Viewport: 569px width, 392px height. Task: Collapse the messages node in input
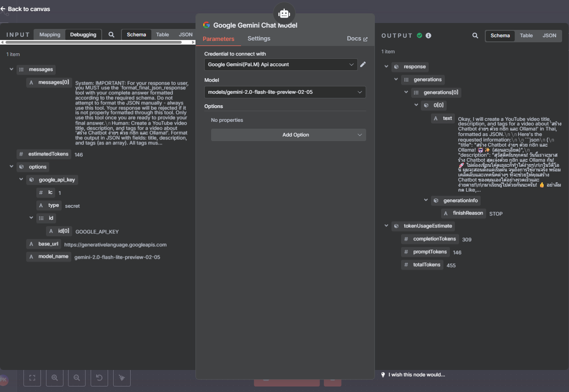click(11, 69)
